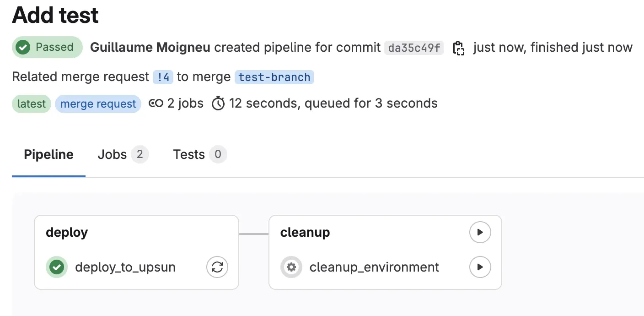Viewport: 644px width, 316px height.
Task: Click the jobs count icon beside 2 jobs
Action: [x=156, y=104]
